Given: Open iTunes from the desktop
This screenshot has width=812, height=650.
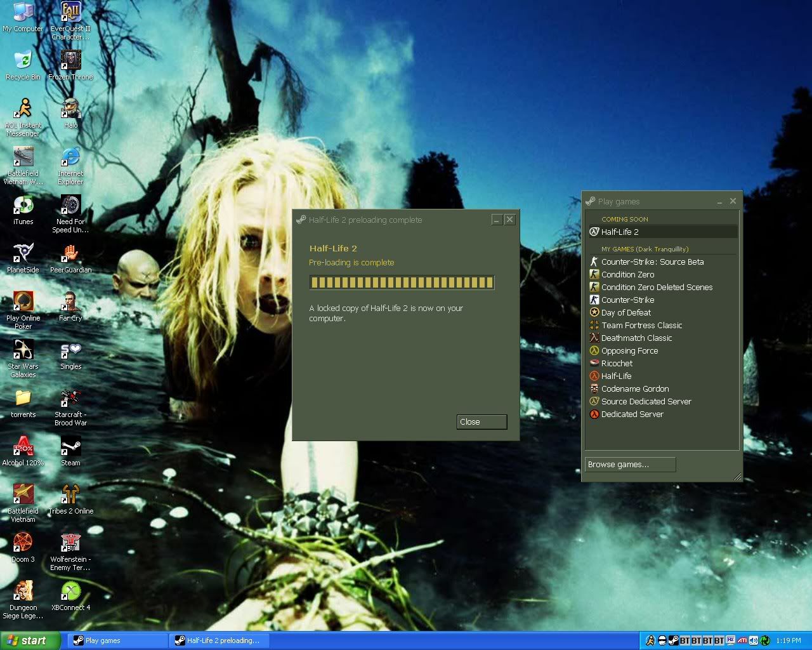Looking at the screenshot, I should click(x=23, y=210).
